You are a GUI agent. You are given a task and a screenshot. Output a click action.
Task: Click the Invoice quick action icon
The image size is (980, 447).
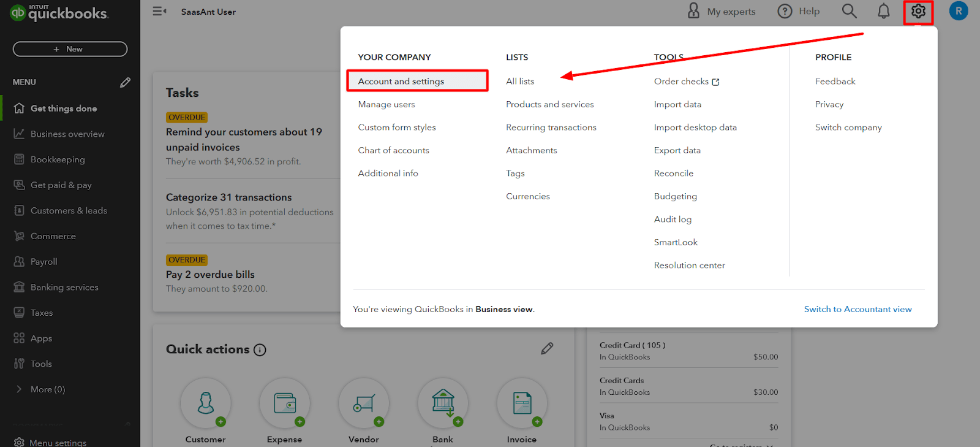point(522,403)
